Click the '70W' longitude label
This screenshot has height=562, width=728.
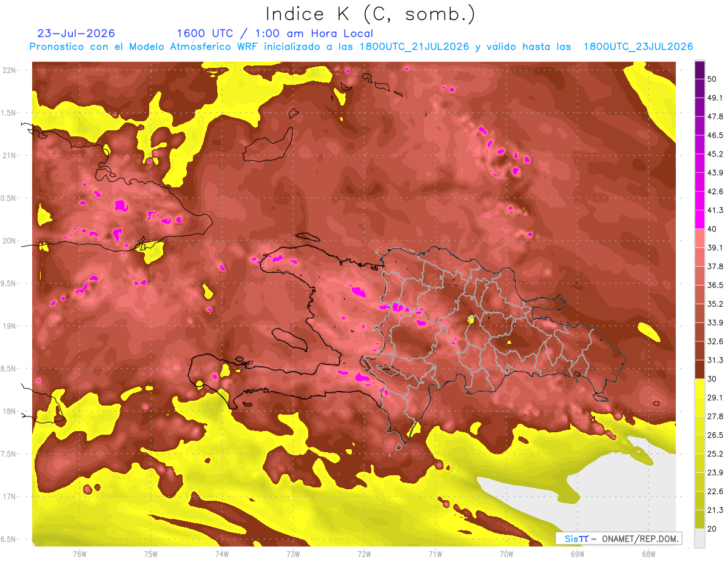[x=507, y=554]
